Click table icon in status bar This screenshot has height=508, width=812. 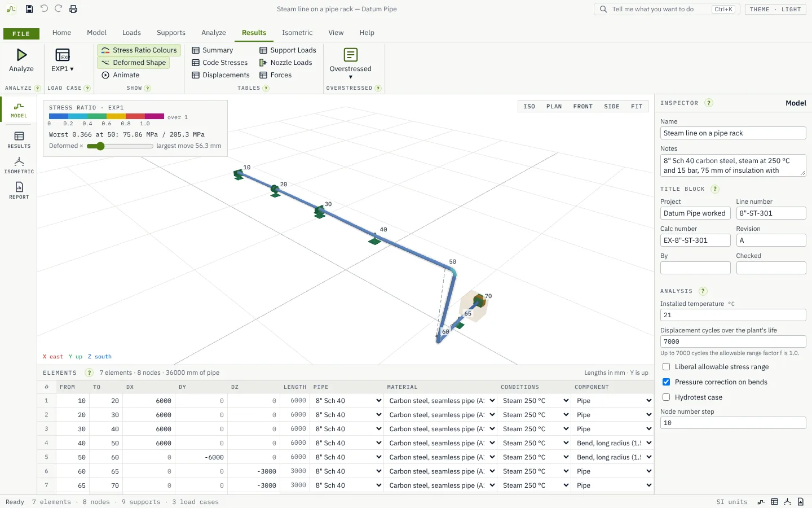[x=774, y=502]
